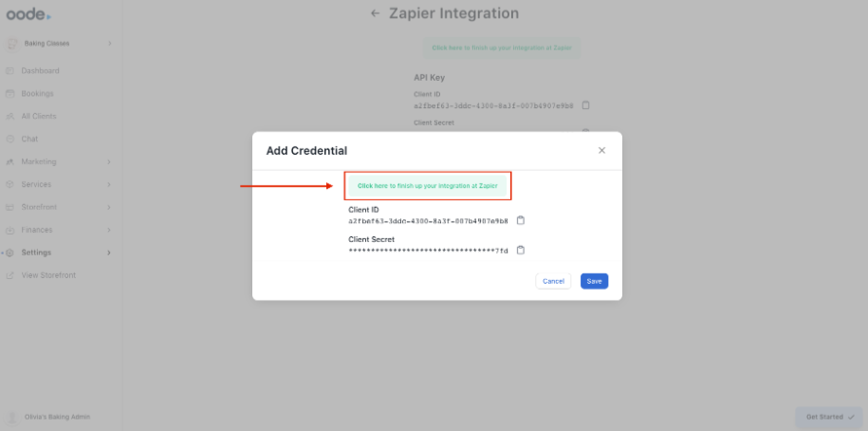Expand the Services submenu chevron
Screen dimensions: 868x431
point(109,185)
